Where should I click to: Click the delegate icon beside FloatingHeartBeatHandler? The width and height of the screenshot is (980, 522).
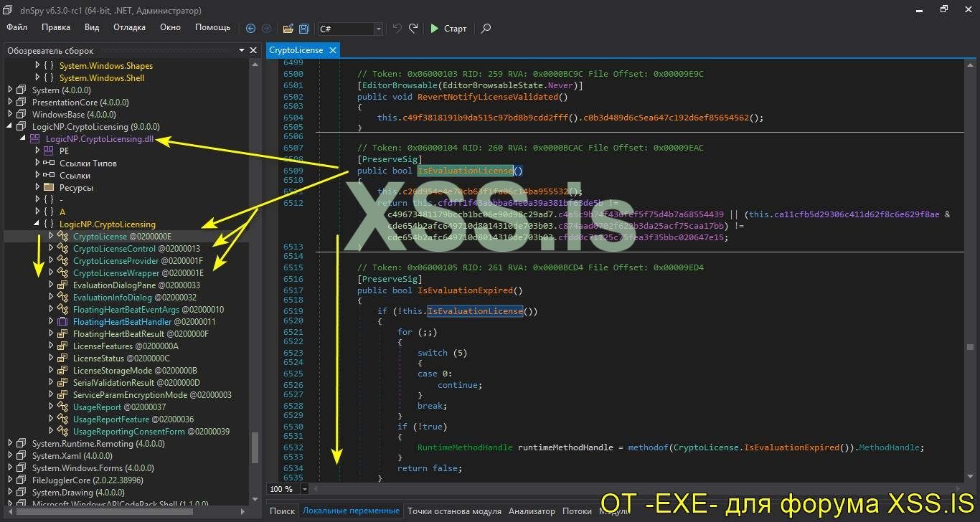(x=62, y=322)
